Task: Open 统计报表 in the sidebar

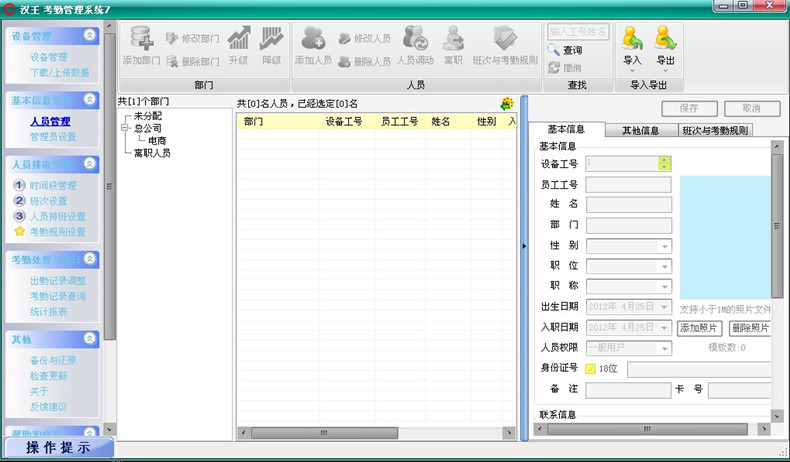Action: [48, 311]
